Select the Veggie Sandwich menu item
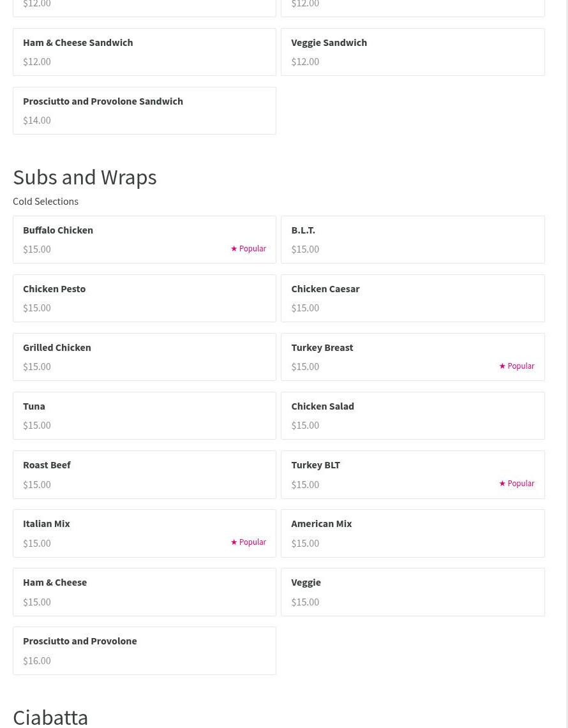568x728 pixels. 412,52
